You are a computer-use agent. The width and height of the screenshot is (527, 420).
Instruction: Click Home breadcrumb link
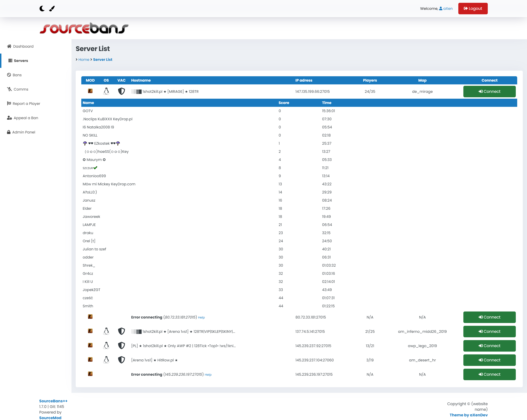coord(84,60)
